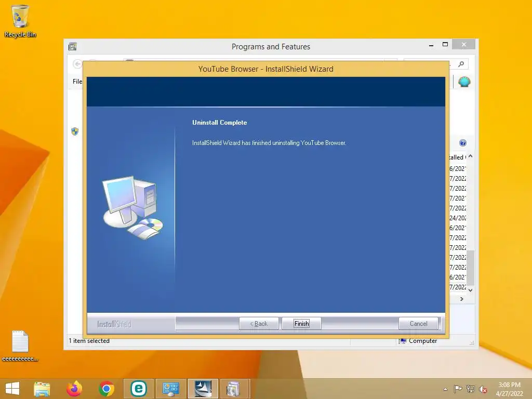The image size is (532, 399).
Task: Open network status icon in tray
Action: pos(471,389)
